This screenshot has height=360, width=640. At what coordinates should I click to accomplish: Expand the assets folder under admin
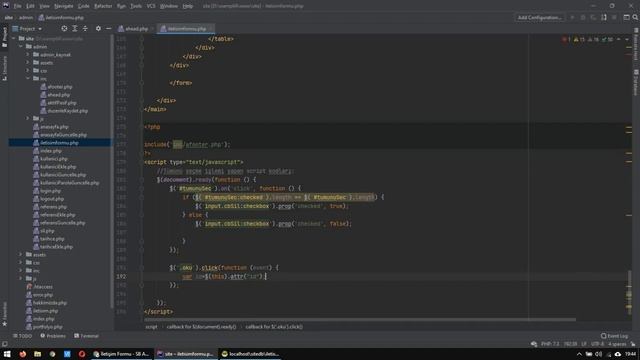pos(28,62)
